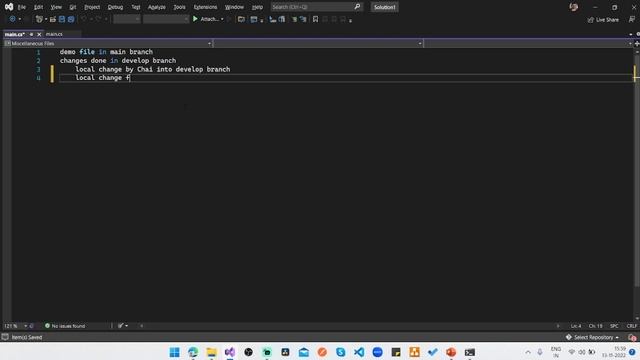Open the Project menu
This screenshot has height=360, width=640.
pos(92,7)
